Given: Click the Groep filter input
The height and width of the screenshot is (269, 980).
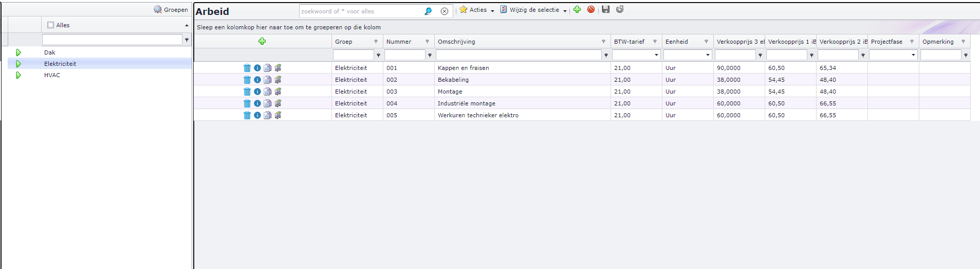Looking at the screenshot, I should click(x=354, y=55).
